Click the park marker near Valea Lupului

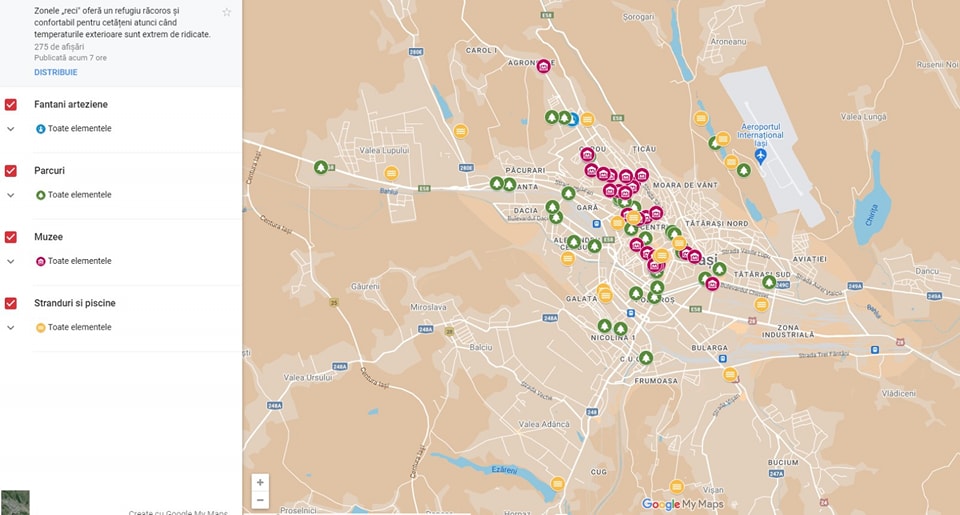click(321, 168)
